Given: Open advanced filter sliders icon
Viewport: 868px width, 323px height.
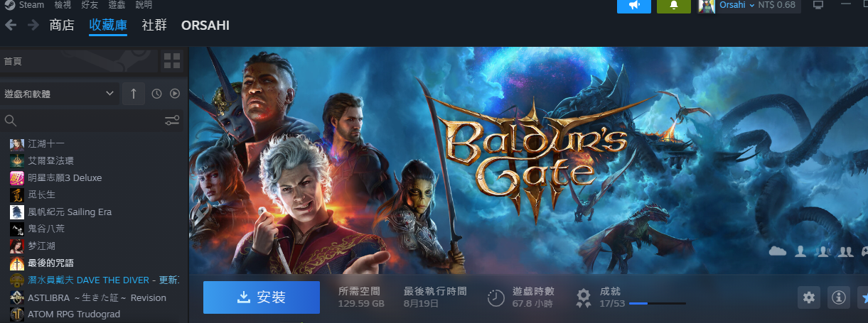Looking at the screenshot, I should (x=172, y=120).
